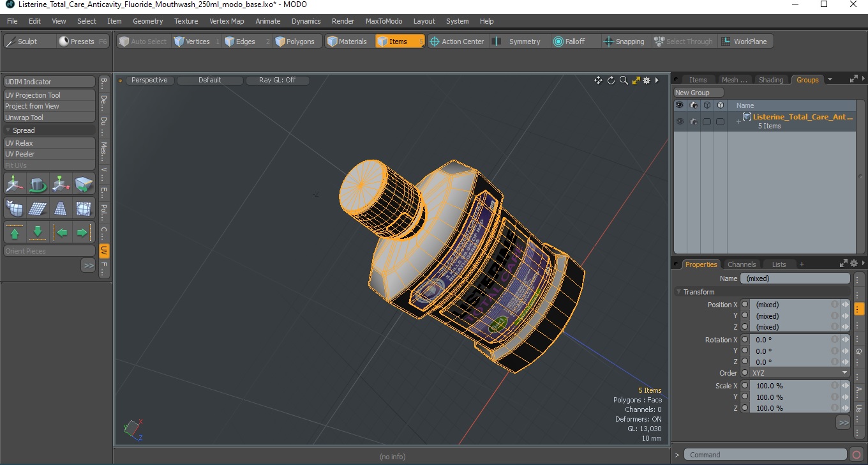Click the spherical UV grid icon
The image size is (868, 465).
[x=84, y=208]
